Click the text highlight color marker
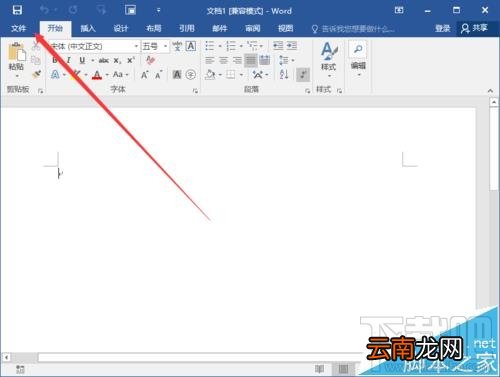 pyautogui.click(x=77, y=75)
